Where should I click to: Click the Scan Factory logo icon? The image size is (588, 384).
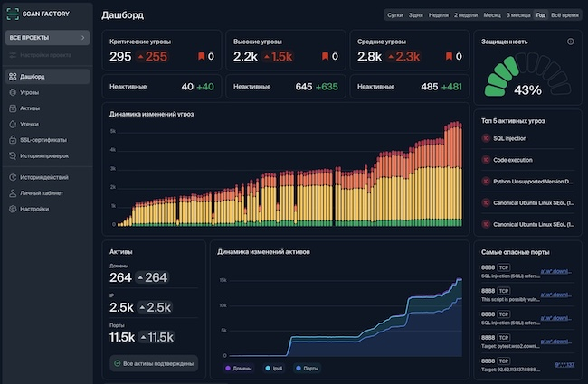tap(13, 14)
